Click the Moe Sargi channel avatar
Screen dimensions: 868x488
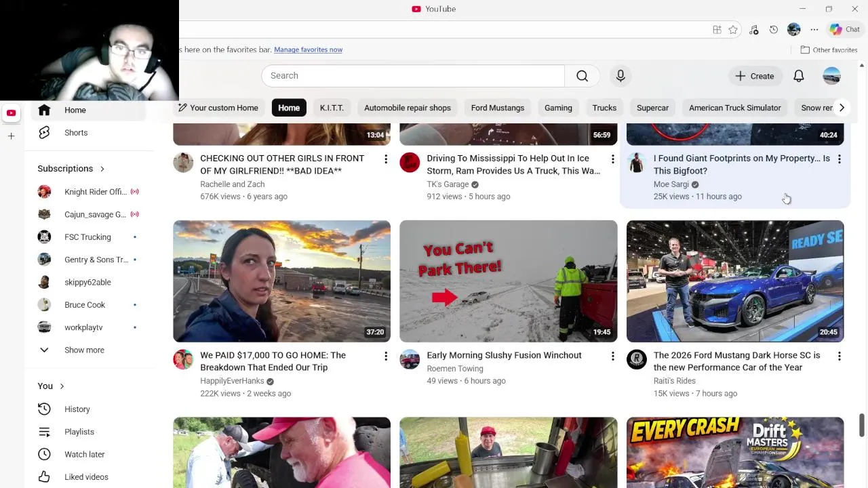click(637, 163)
